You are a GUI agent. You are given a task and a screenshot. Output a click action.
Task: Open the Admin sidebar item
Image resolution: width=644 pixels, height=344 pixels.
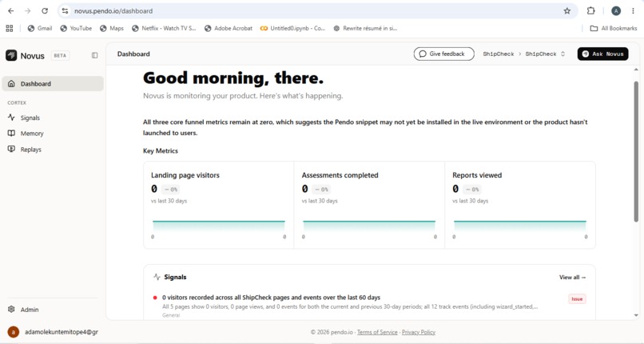coord(53,310)
